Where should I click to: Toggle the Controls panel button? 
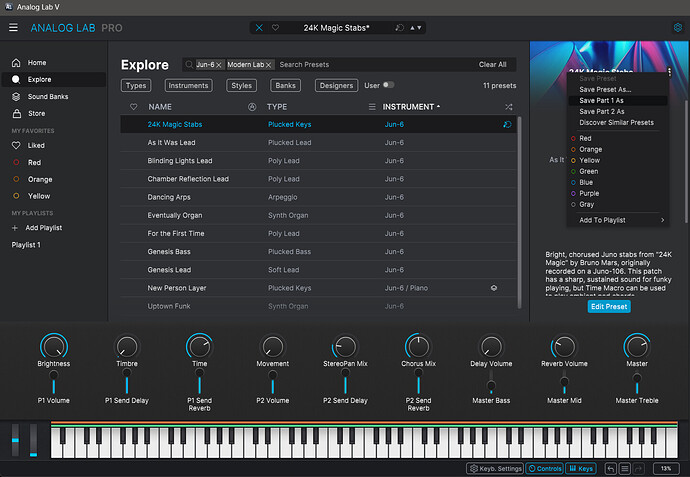(545, 468)
